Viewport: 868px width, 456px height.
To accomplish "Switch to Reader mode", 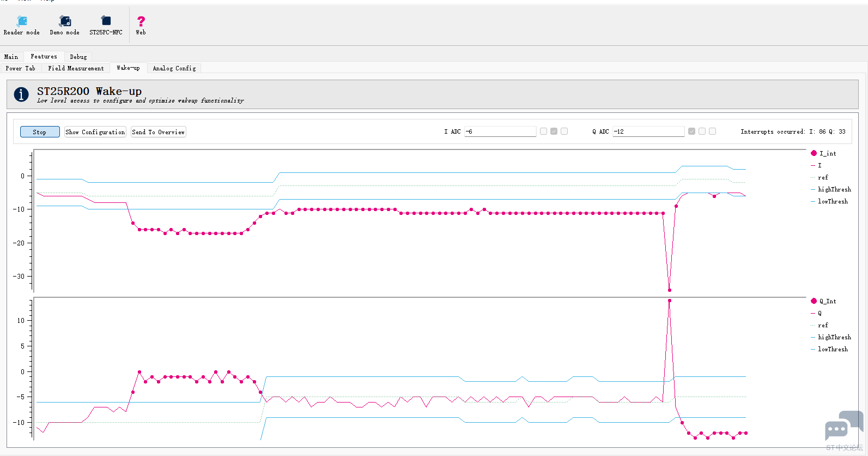I will coord(22,25).
